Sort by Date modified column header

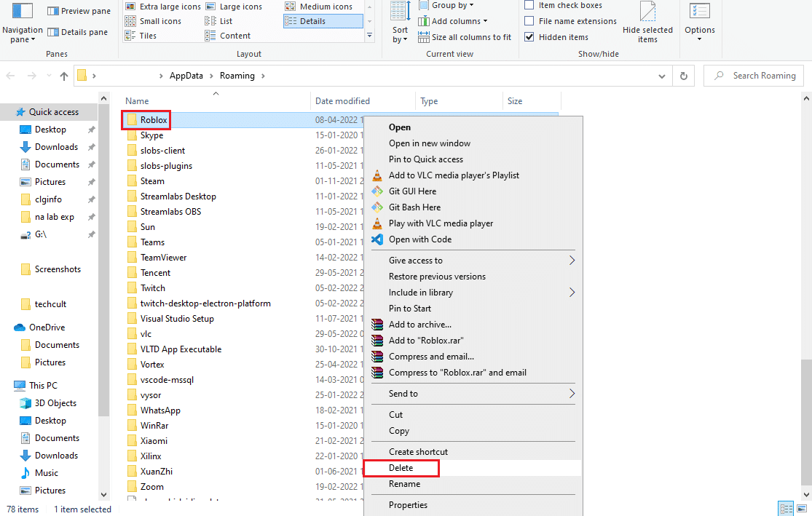tap(342, 101)
